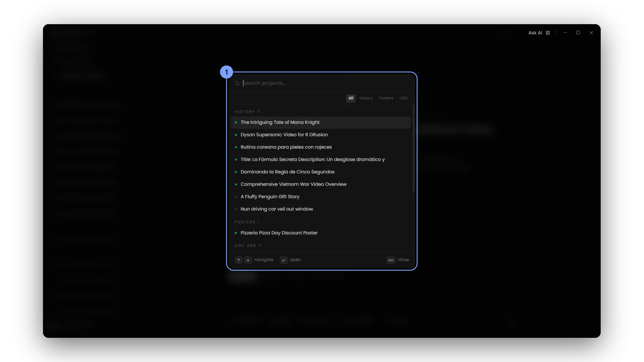Open Rutina coreana para pieles con rojeces

[x=321, y=147]
